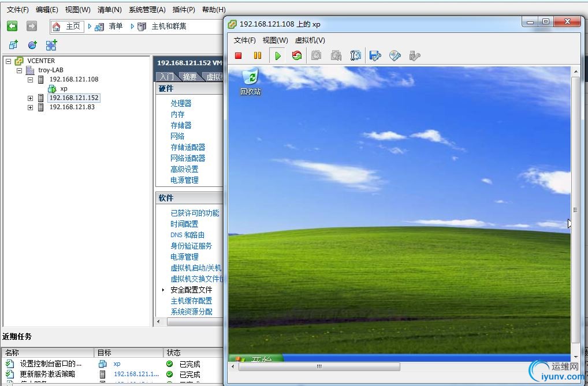
Task: Click the arrow after Home in breadcrumb
Action: pos(90,26)
